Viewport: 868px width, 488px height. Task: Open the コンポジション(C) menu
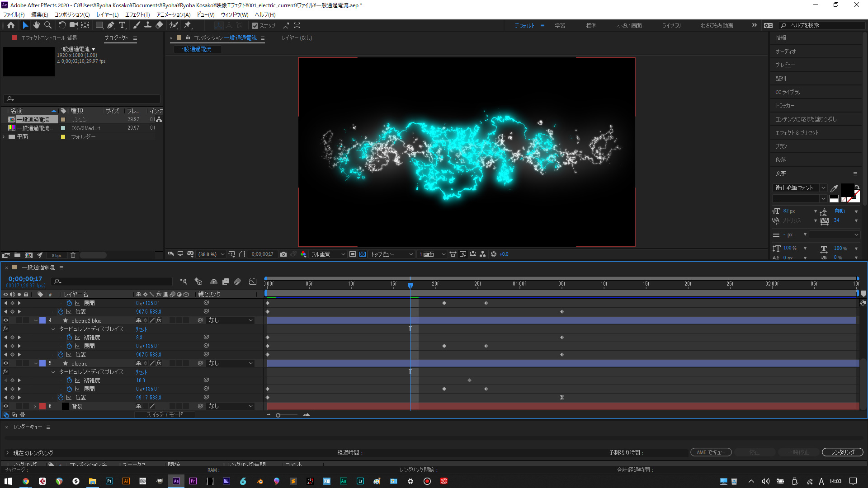coord(72,15)
